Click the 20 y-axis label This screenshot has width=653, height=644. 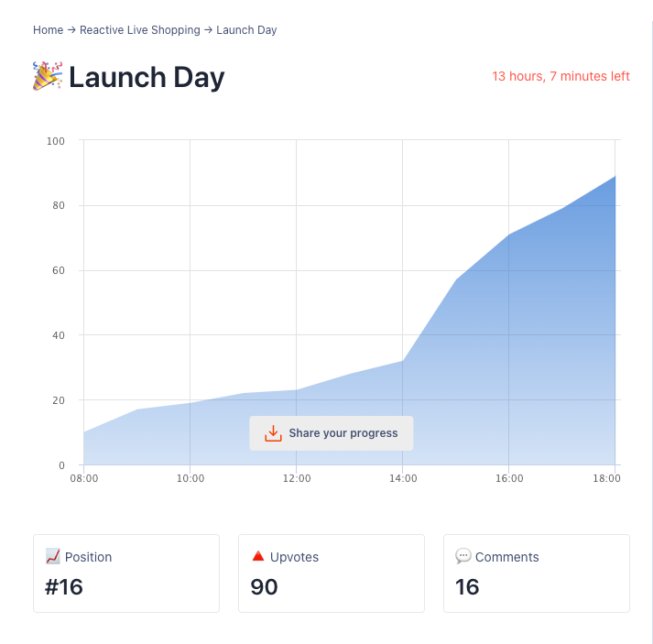[59, 400]
